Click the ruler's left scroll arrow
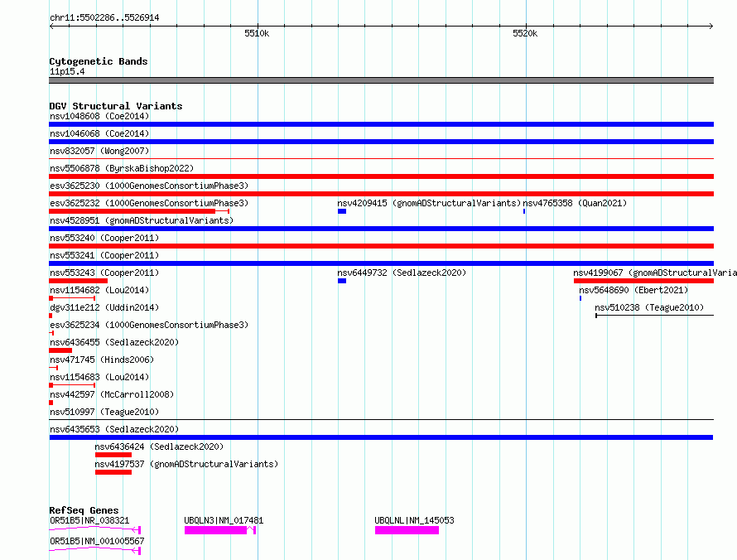This screenshot has height=560, width=737. [51, 26]
